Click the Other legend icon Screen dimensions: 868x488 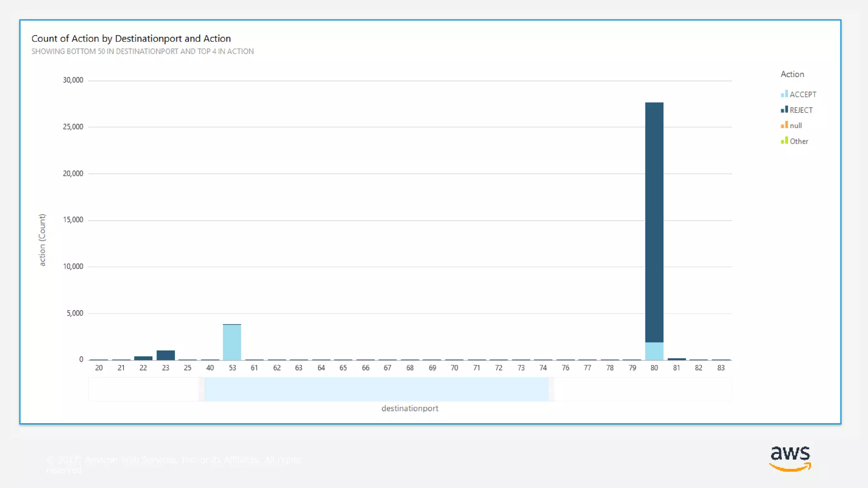[784, 141]
